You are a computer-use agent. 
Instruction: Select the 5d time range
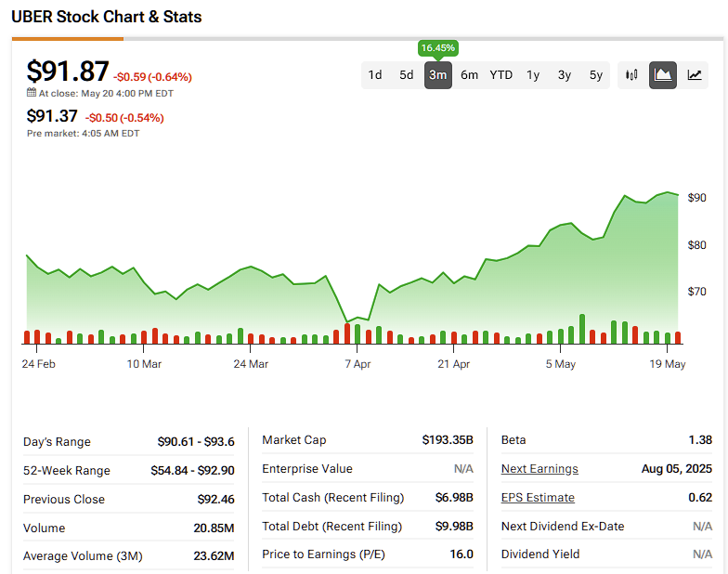pos(407,74)
